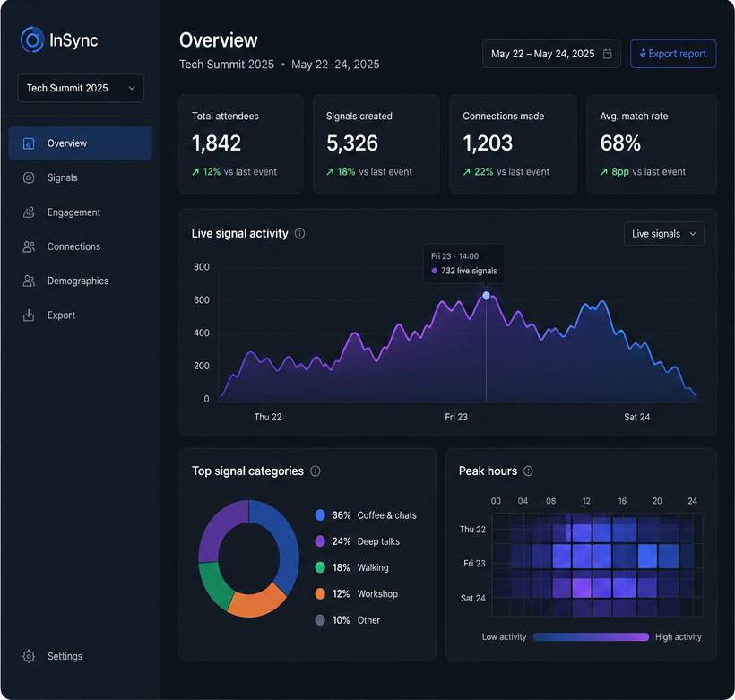Click the Thu 22 label on chart axis
The image size is (735, 700).
tap(268, 418)
